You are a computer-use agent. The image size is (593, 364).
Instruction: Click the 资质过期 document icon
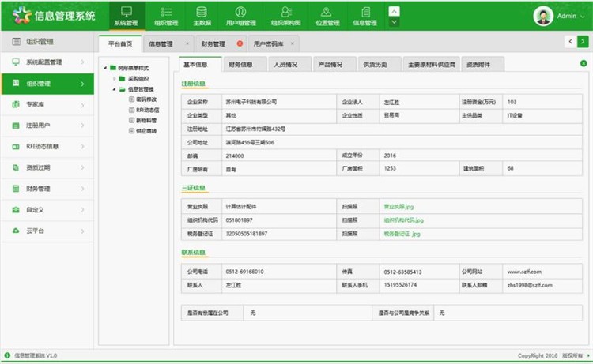click(16, 167)
